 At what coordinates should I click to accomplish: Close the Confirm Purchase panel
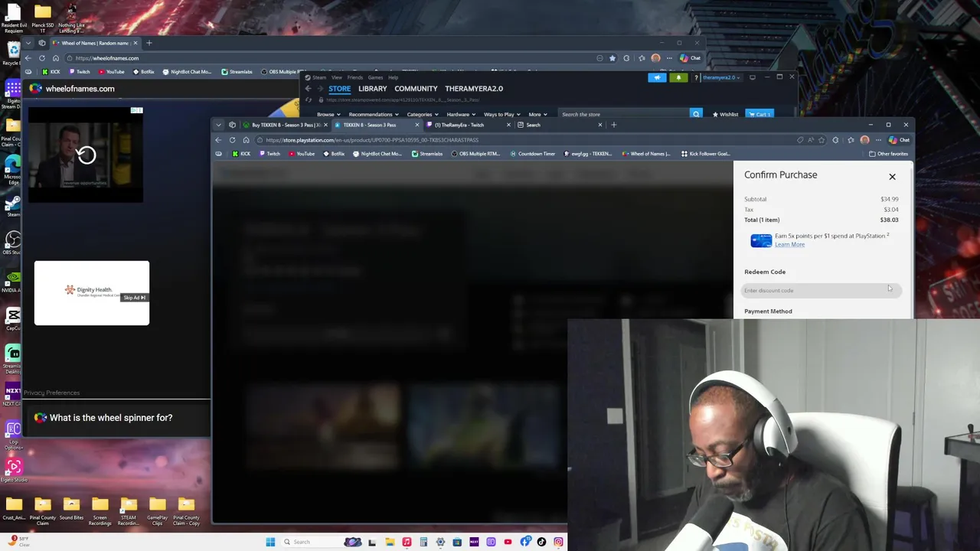pyautogui.click(x=892, y=177)
